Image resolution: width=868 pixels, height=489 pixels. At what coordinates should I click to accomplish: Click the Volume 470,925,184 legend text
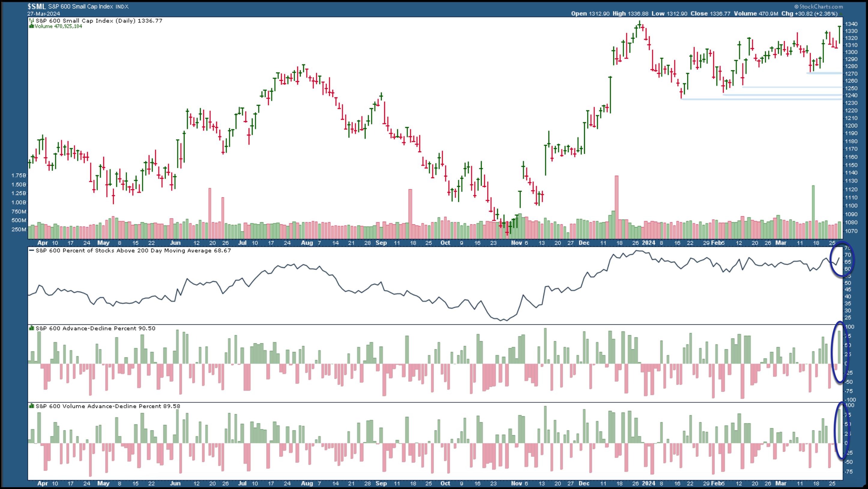tap(58, 26)
